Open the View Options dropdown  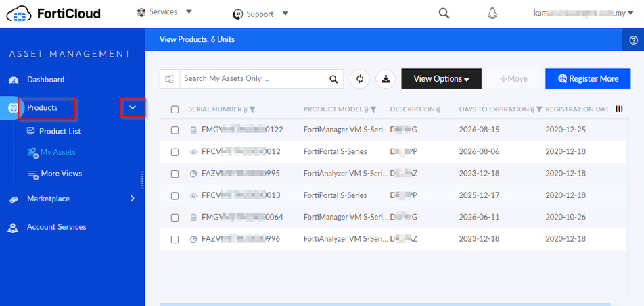[441, 79]
